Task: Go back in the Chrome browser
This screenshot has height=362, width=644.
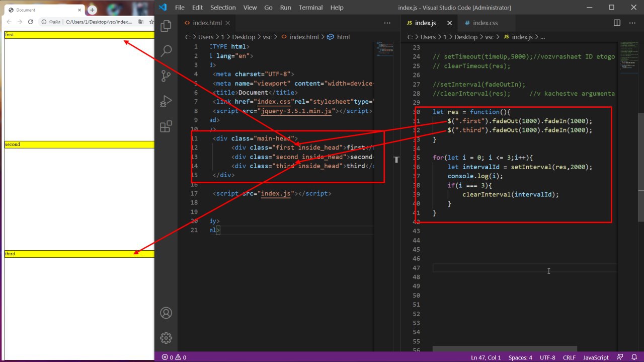Action: [9, 22]
